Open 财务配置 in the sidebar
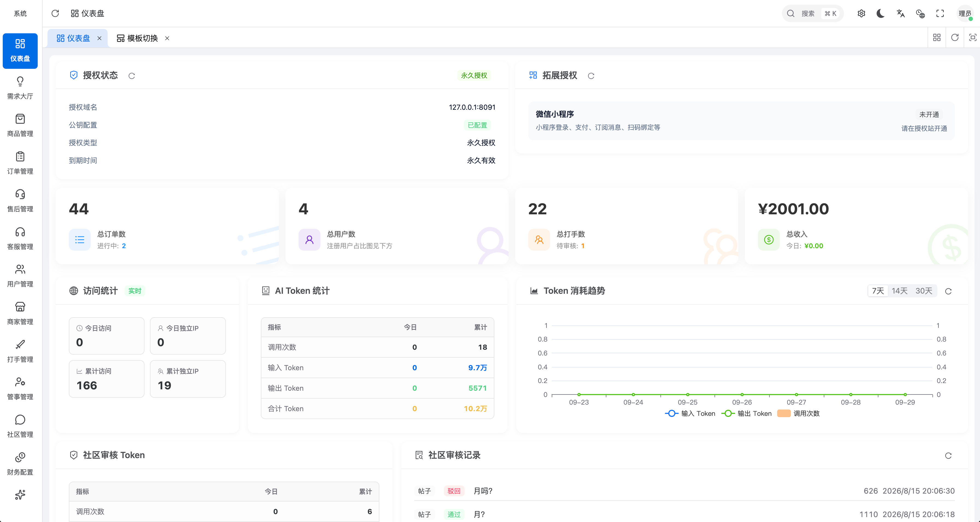The width and height of the screenshot is (980, 522). click(x=20, y=464)
